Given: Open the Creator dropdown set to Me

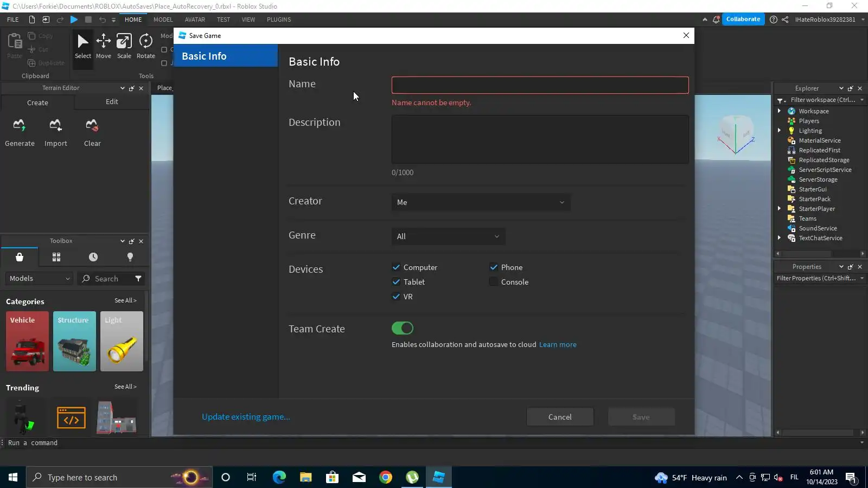Looking at the screenshot, I should 481,202.
